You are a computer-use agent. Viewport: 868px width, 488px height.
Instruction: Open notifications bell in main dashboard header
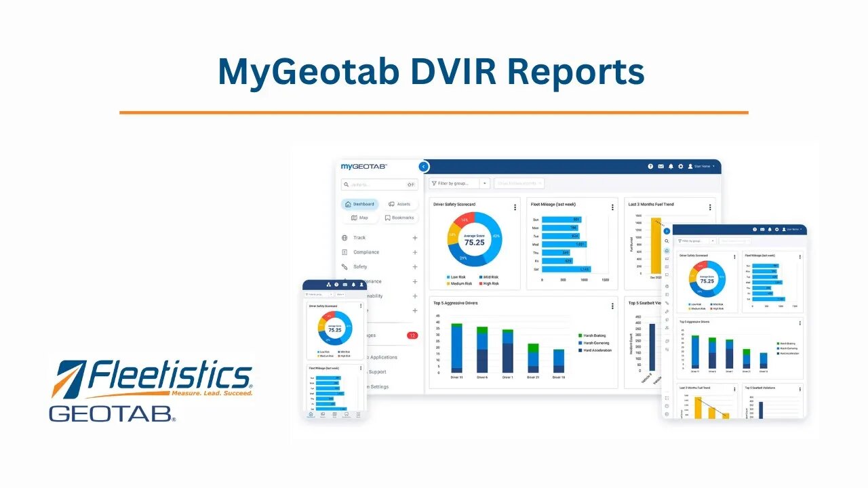click(671, 166)
